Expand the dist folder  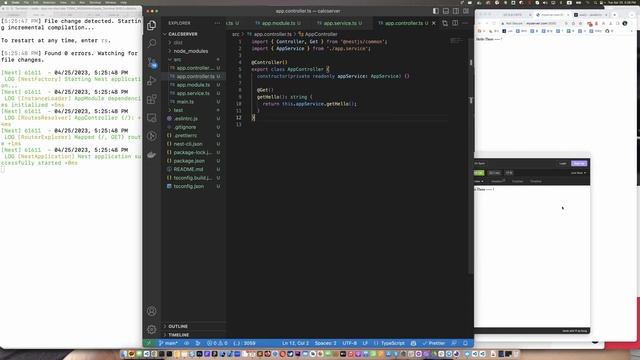point(178,42)
